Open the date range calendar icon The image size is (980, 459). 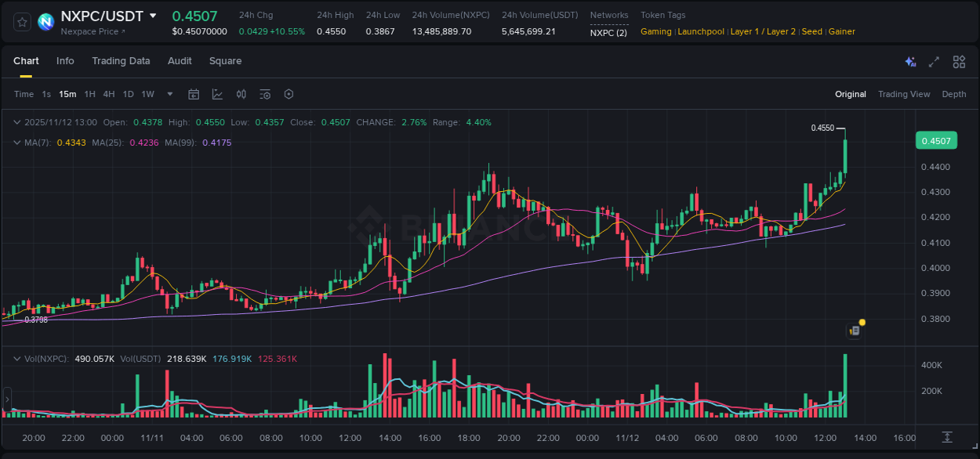194,94
